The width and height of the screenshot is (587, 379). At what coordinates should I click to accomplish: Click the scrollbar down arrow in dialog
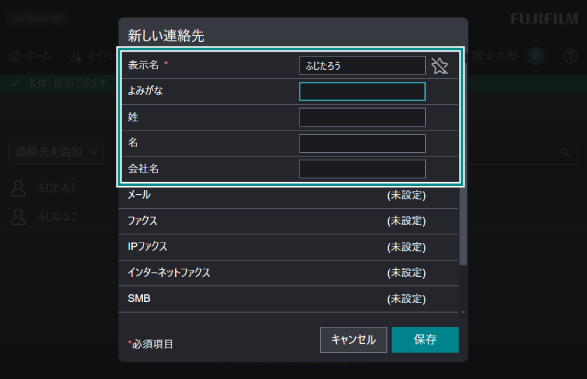point(463,312)
